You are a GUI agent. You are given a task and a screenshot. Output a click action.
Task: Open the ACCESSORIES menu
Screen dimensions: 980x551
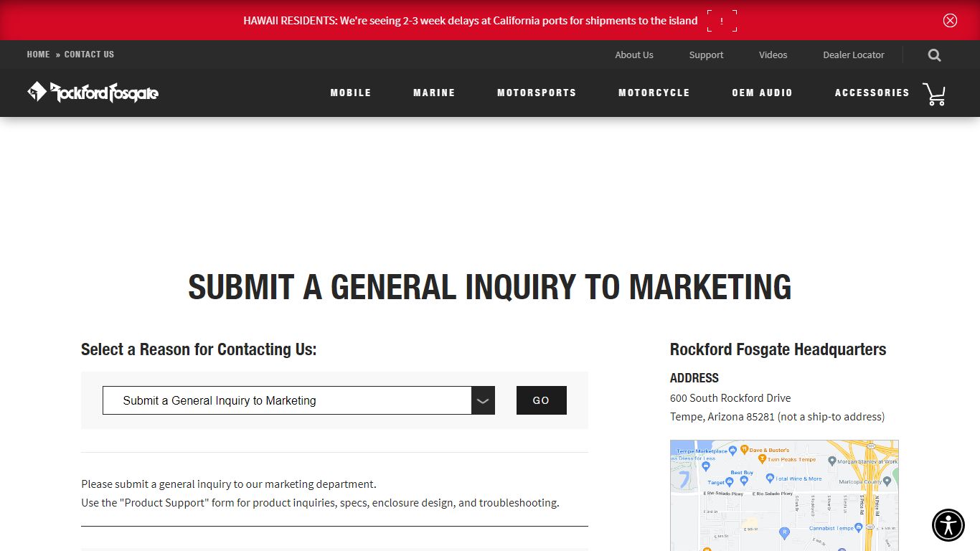(872, 93)
